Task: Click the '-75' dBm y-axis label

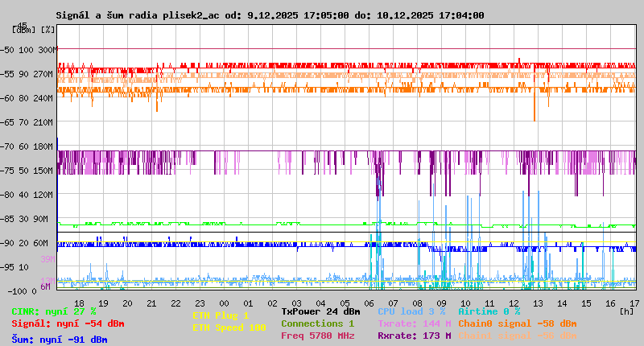Action: 7,171
